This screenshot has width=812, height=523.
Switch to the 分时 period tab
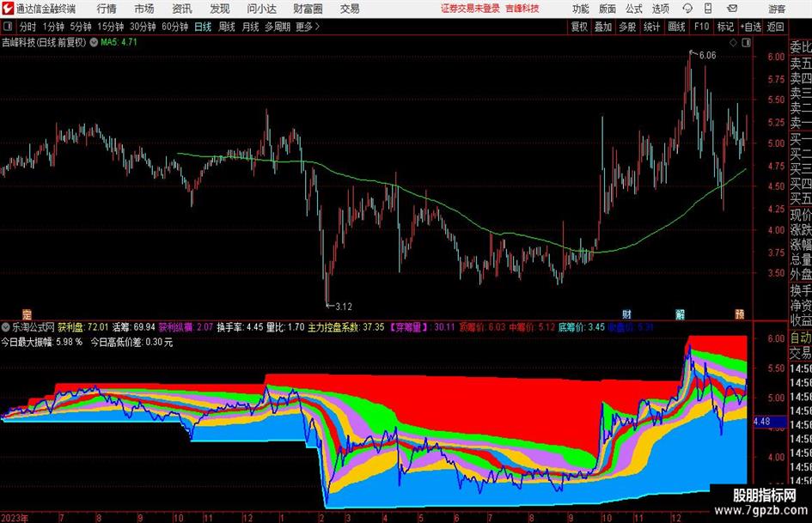28,27
